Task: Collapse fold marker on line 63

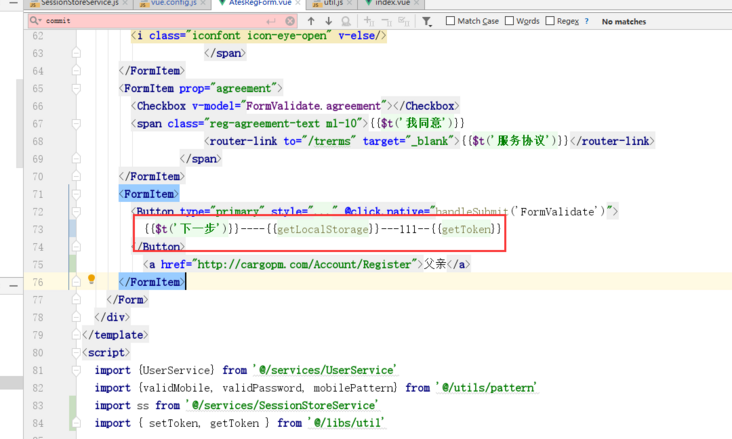Action: tap(76, 53)
